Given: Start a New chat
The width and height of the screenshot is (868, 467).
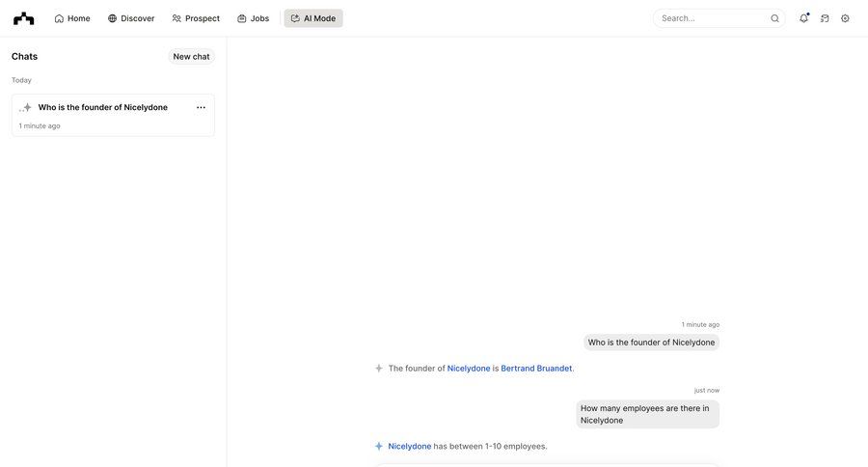Looking at the screenshot, I should pos(191,57).
